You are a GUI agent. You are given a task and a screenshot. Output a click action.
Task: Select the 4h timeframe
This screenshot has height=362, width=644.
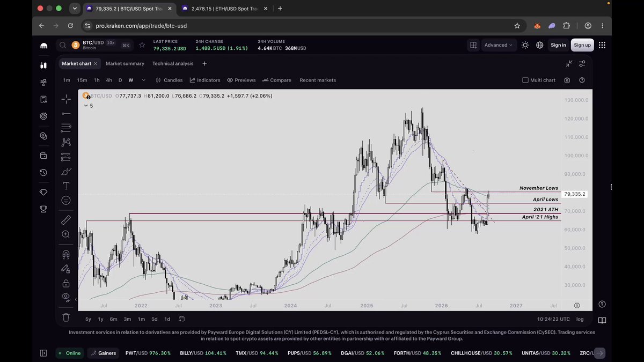109,80
